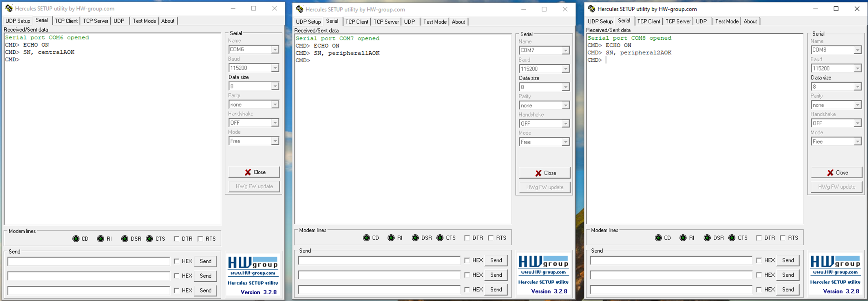
Task: Click the Hercules app icon in COM6 title bar
Action: (9, 8)
